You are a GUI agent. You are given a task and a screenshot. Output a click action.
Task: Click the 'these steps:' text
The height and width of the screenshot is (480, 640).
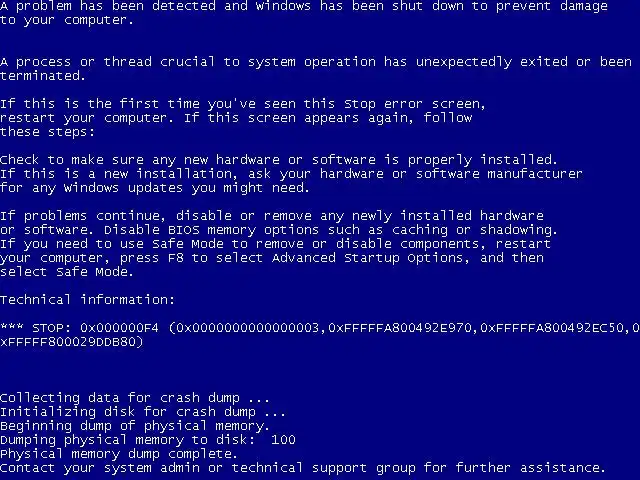47,132
